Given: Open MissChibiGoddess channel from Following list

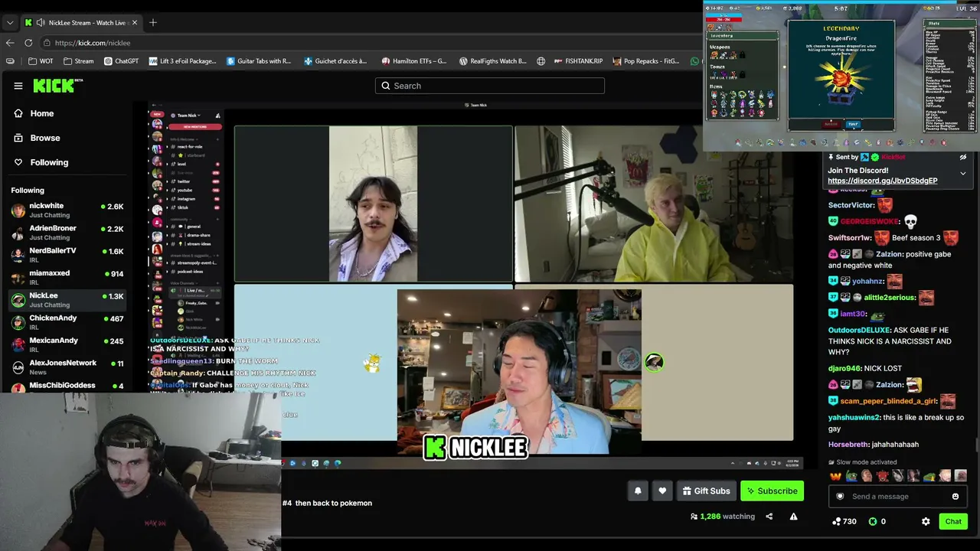Looking at the screenshot, I should click(67, 386).
